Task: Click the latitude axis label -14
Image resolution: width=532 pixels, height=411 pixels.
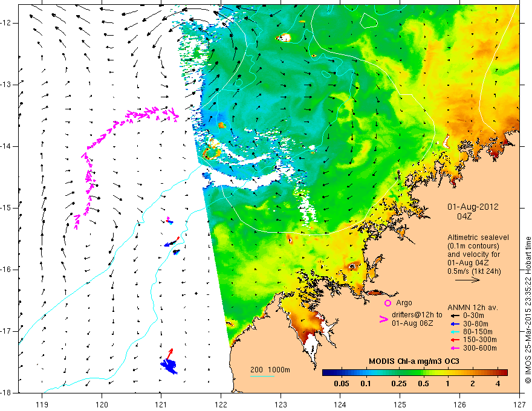Action: pyautogui.click(x=7, y=146)
